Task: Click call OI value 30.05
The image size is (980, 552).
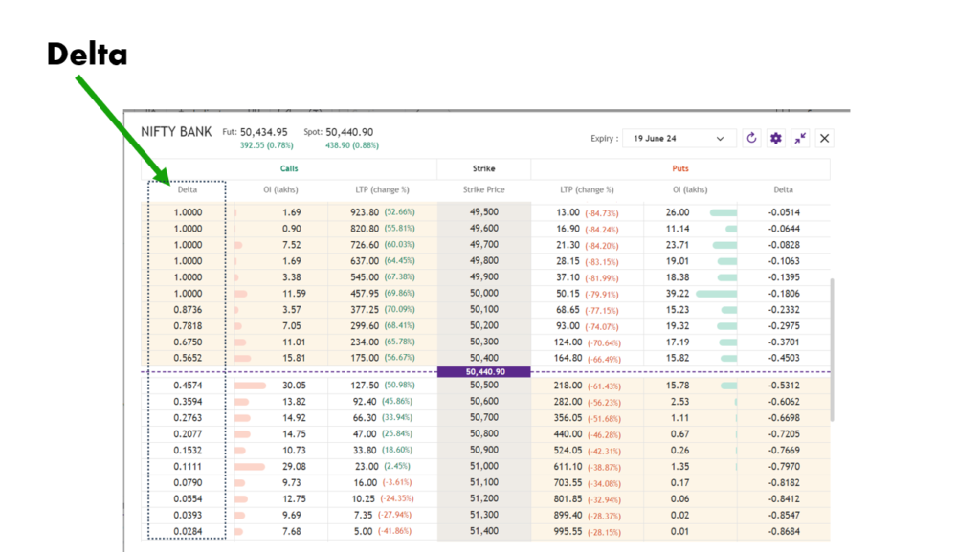Action: pos(295,386)
